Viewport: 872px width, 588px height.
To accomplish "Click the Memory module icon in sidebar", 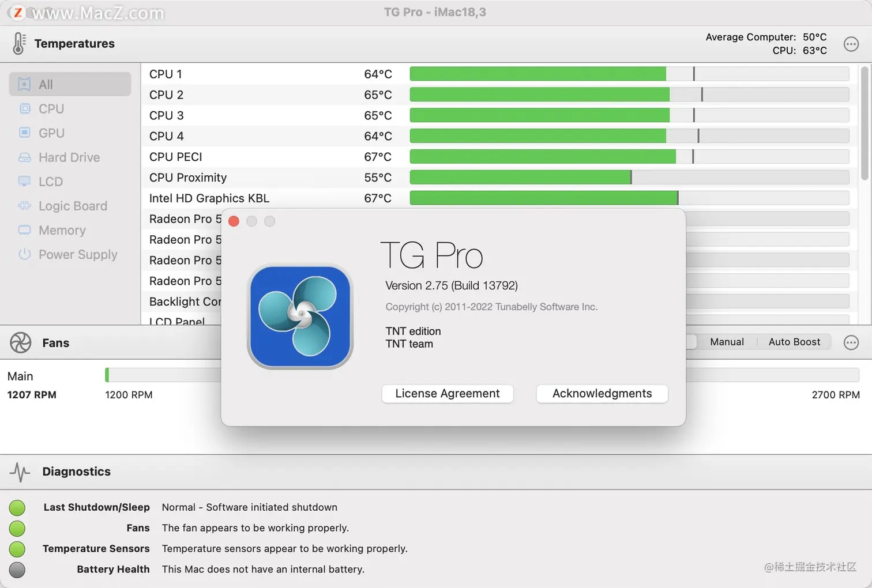I will (24, 229).
